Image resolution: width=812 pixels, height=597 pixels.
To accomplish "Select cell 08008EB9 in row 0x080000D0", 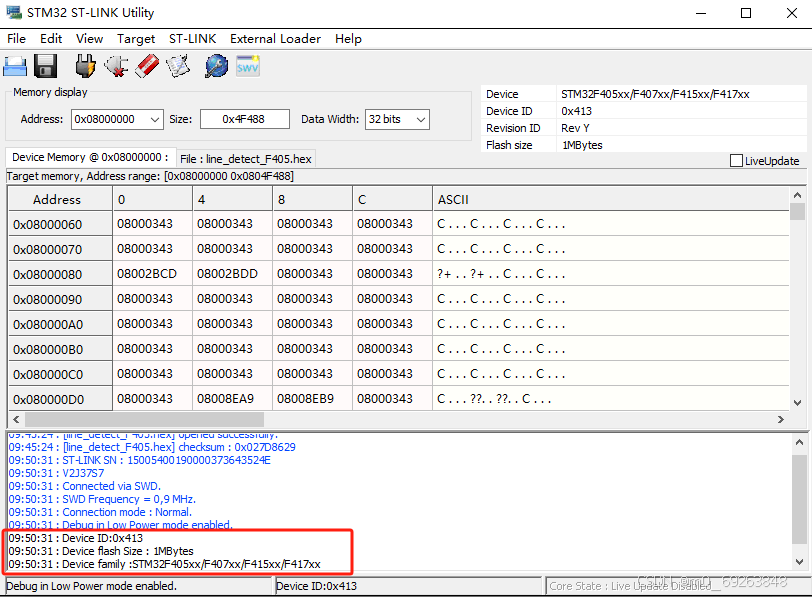I will click(312, 399).
